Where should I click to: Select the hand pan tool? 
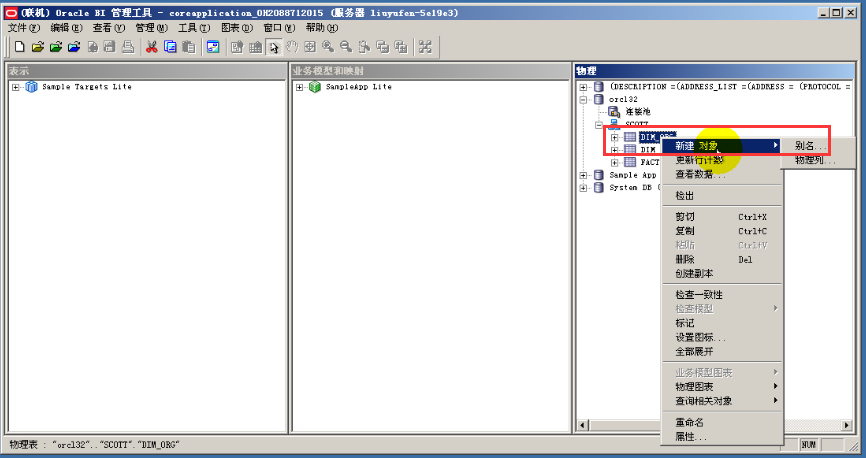pyautogui.click(x=292, y=47)
